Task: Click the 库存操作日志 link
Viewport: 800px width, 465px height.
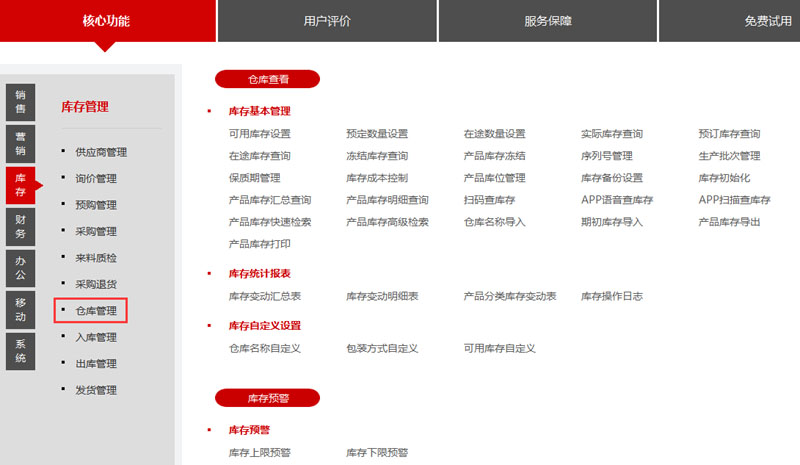Action: pos(611,296)
